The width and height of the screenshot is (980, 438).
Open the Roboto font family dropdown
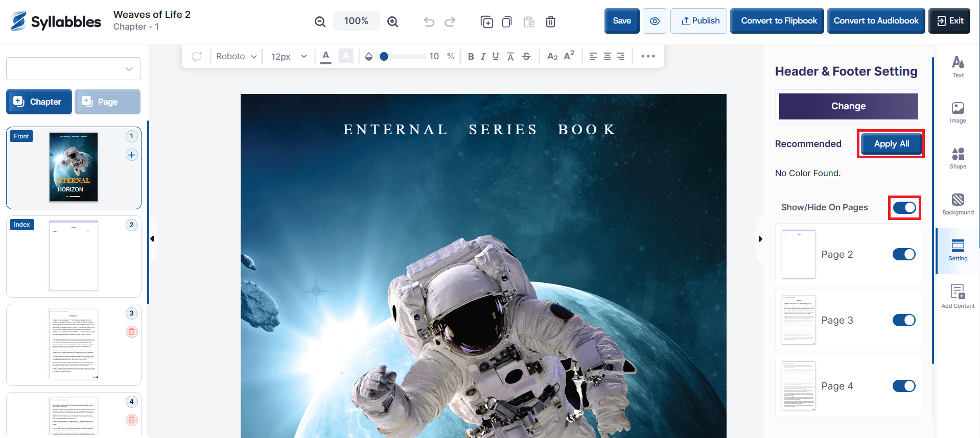[x=236, y=56]
